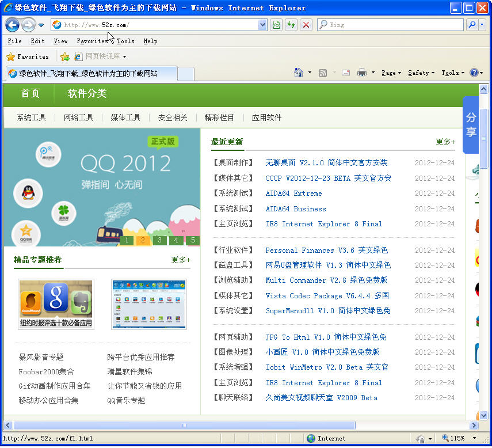Screen dimensions: 492x448
Task: Go to 首页 in site navigation
Action: (x=30, y=93)
